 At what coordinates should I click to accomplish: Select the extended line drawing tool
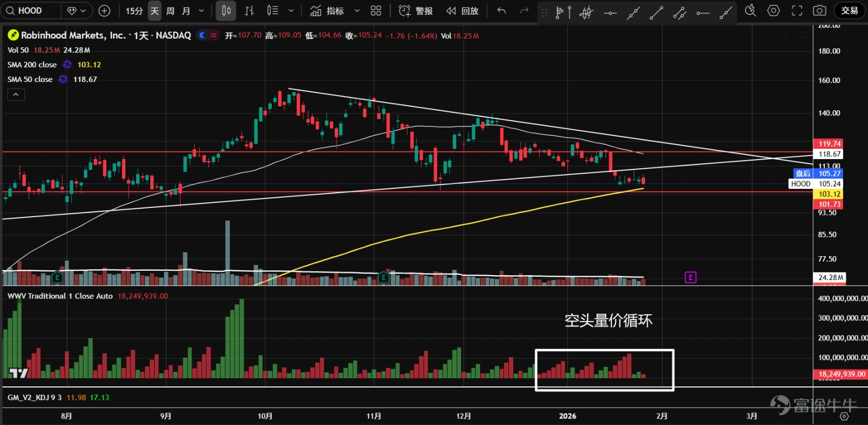633,12
